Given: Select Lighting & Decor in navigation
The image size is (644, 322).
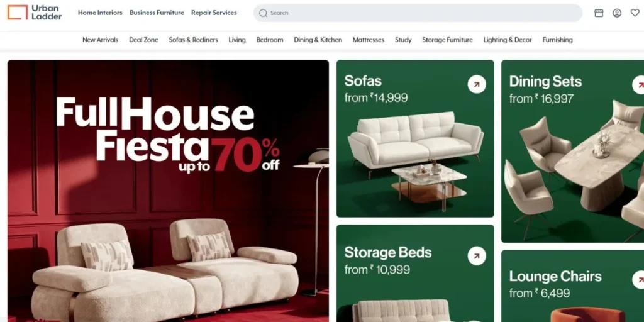Looking at the screenshot, I should [x=508, y=40].
